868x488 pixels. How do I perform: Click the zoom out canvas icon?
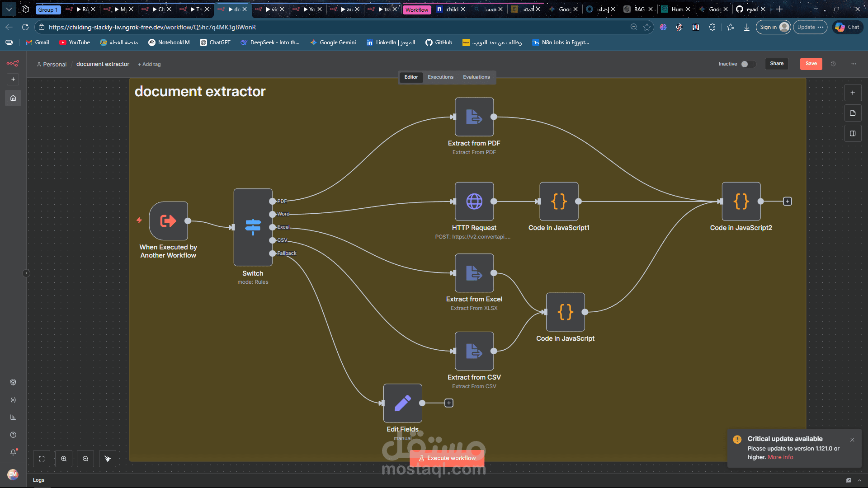tap(85, 459)
